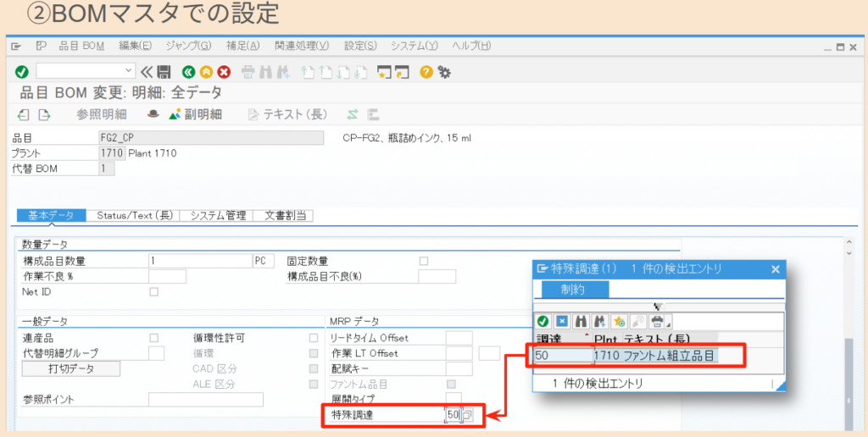Viewport: 868px width, 437px height.
Task: Switch to the システム管理 tab
Action: 217,216
